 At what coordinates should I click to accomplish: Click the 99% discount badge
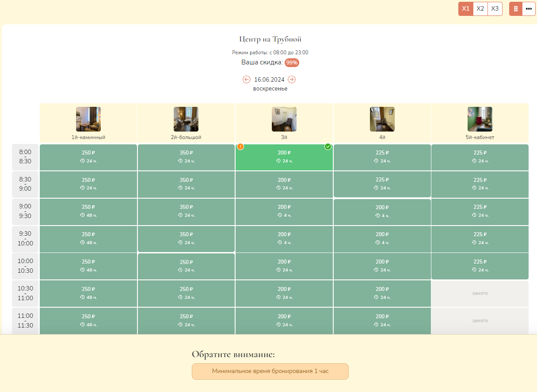point(292,63)
